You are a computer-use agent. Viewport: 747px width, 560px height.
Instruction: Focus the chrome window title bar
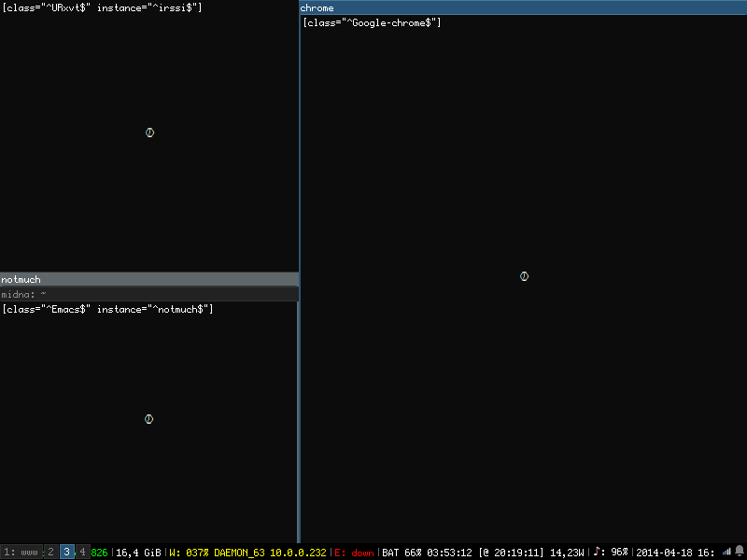click(x=523, y=7)
